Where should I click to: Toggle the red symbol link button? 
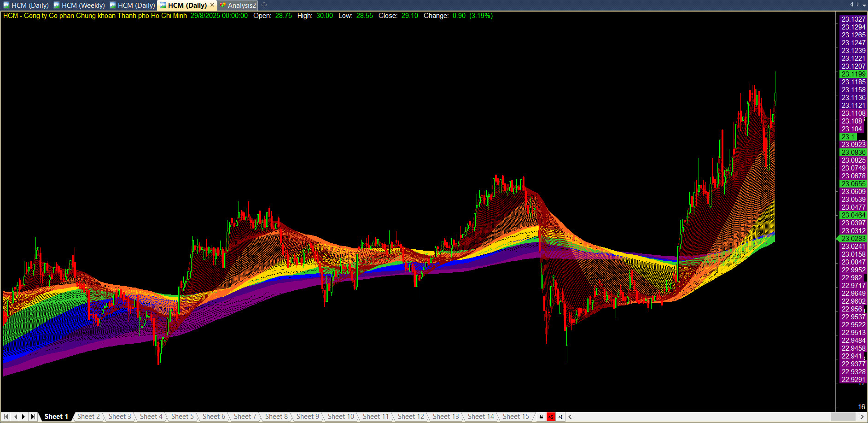tap(551, 417)
